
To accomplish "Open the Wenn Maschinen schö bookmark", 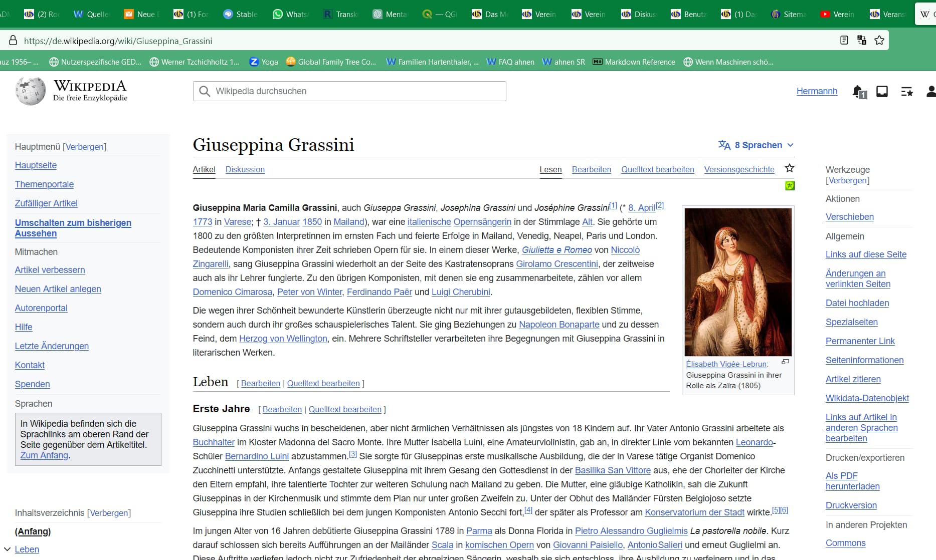I will click(728, 62).
